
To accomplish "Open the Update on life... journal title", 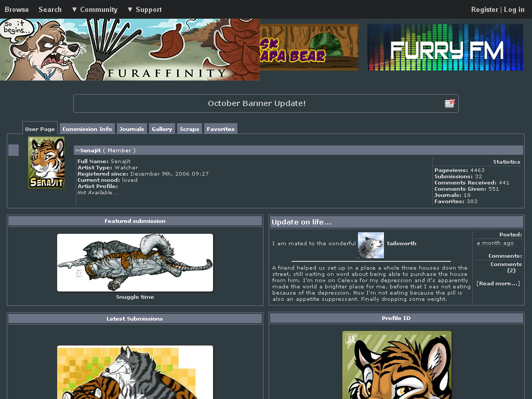I will pyautogui.click(x=301, y=222).
